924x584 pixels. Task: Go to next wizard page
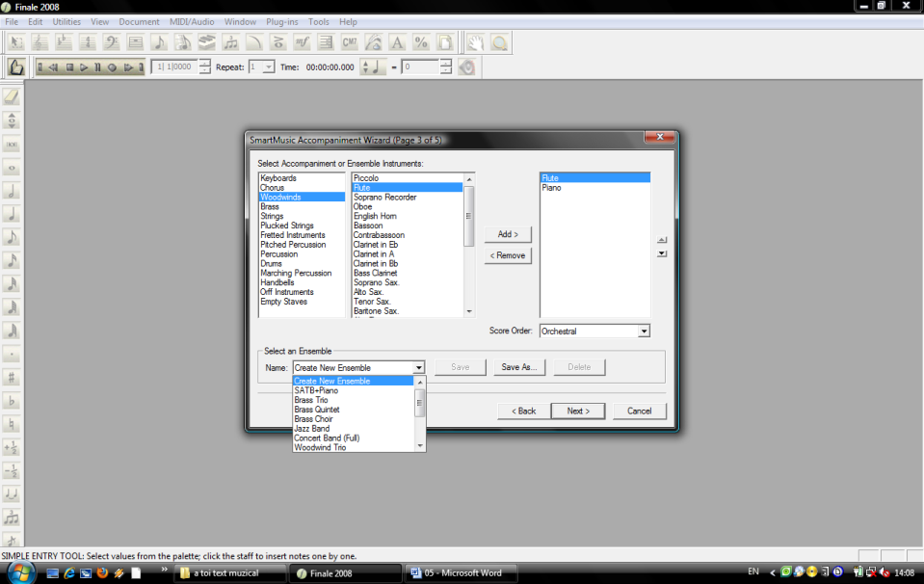click(578, 411)
